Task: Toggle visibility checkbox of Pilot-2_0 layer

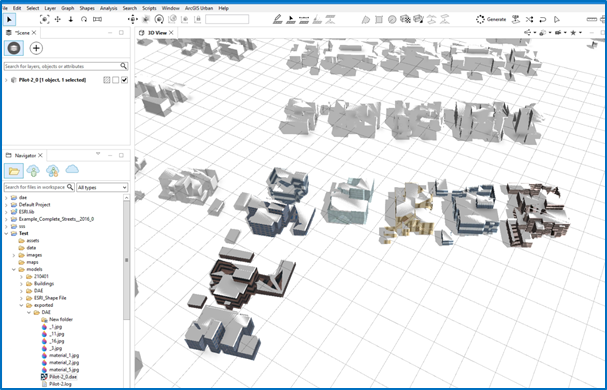Action: pyautogui.click(x=124, y=80)
